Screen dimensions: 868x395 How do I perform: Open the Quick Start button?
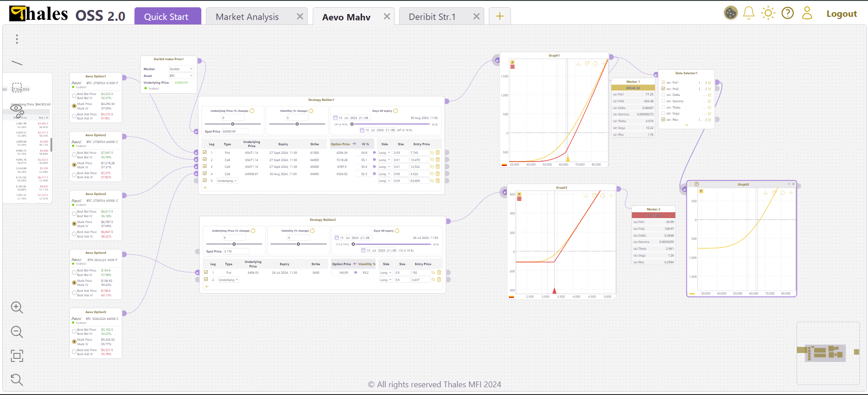tap(166, 17)
